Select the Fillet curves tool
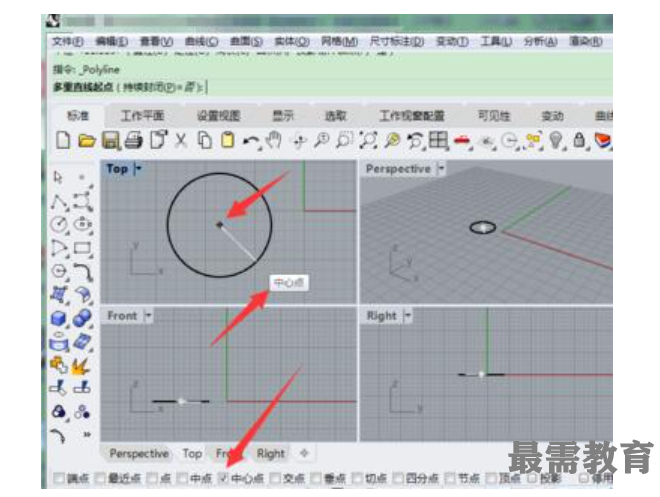This screenshot has height=497, width=660. click(x=83, y=272)
